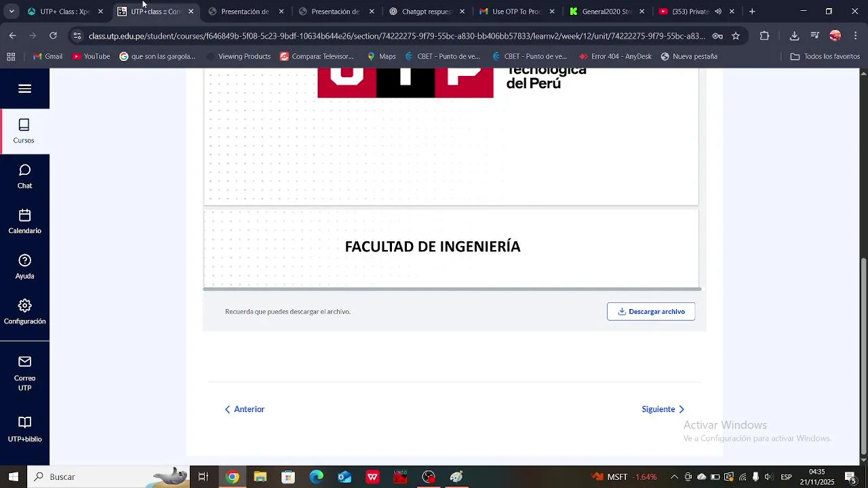Open Chrome profile avatar
The width and height of the screenshot is (868, 488).
tap(835, 36)
